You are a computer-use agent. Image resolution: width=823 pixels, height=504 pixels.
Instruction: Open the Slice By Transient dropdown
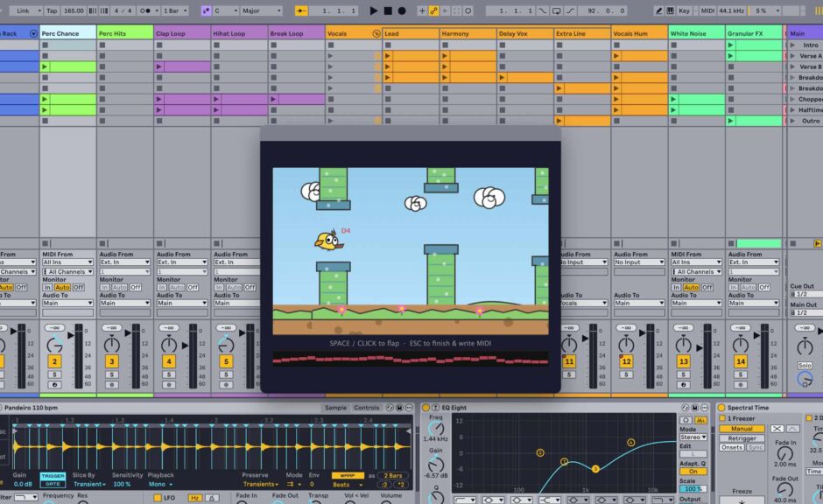pos(89,484)
